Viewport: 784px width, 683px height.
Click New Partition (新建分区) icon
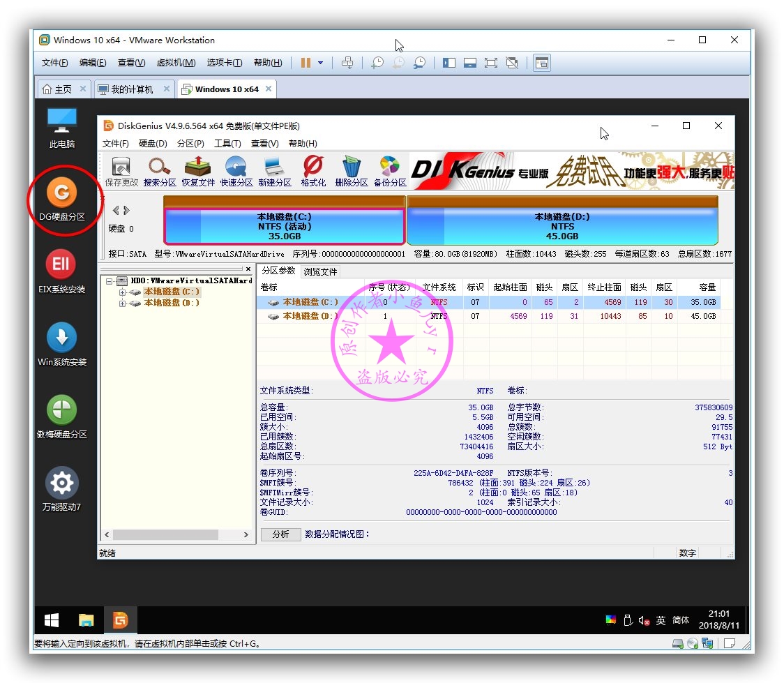click(x=275, y=171)
